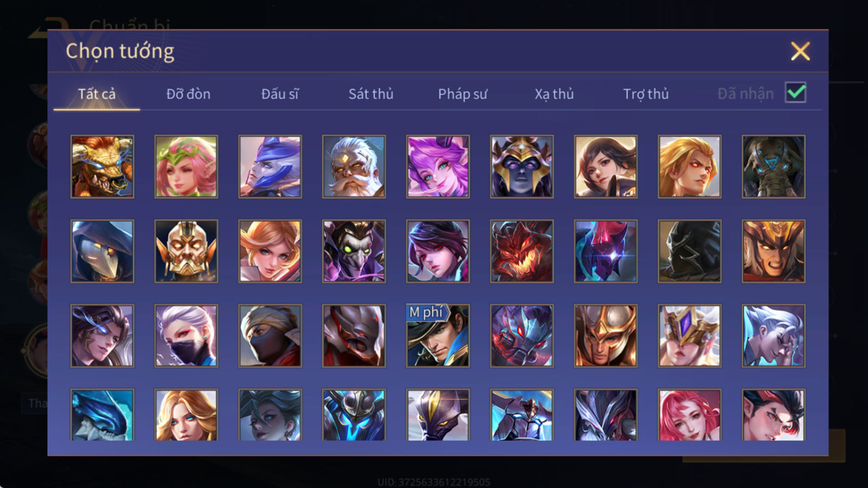Select the white-haired masked ninja girl
868x488 pixels.
186,336
